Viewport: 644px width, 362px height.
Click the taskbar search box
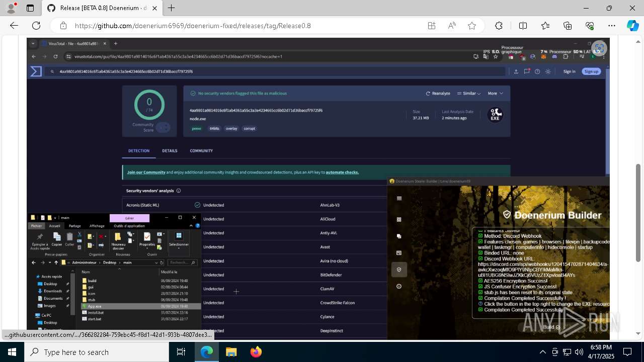click(x=97, y=352)
